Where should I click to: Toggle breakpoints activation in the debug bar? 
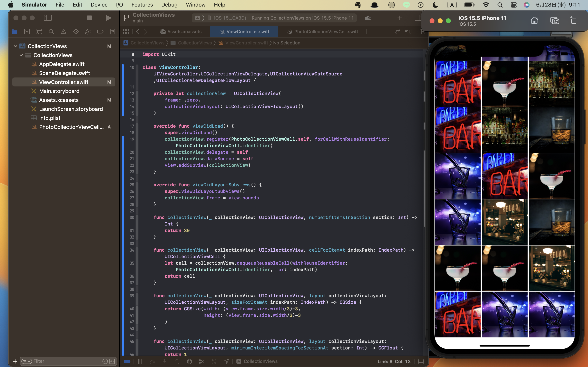click(x=127, y=361)
